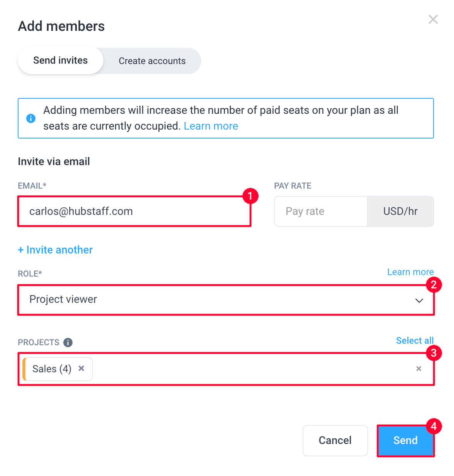Screen dimensions: 454x476
Task: Click the orange color bar on Sales tag
Action: click(x=24, y=369)
